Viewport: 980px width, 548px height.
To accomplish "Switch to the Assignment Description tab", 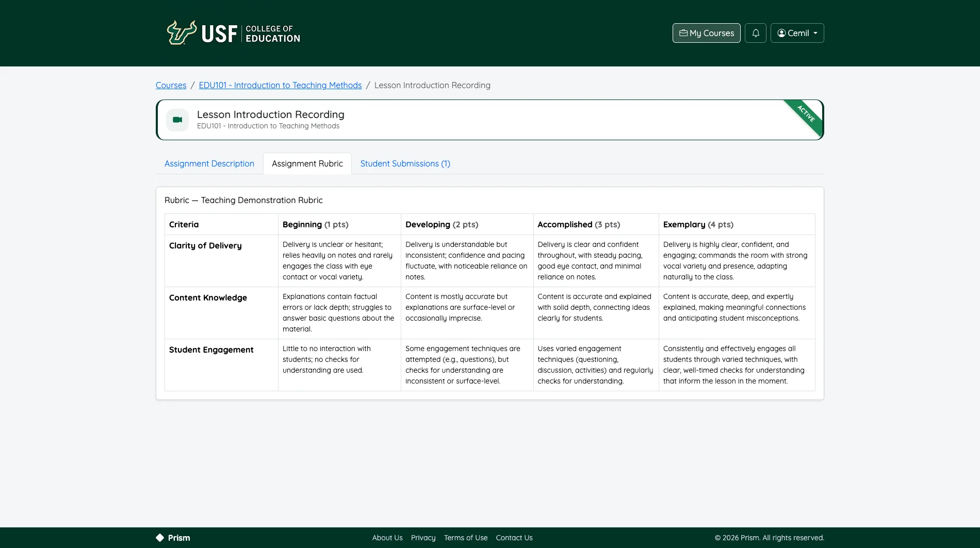I will point(209,163).
